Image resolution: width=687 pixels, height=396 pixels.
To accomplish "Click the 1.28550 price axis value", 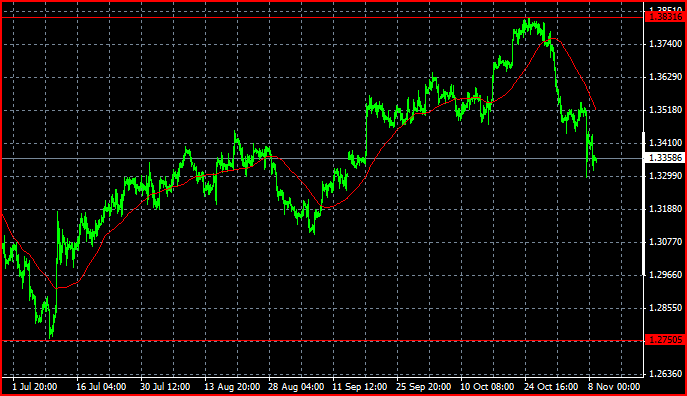I will tap(666, 308).
